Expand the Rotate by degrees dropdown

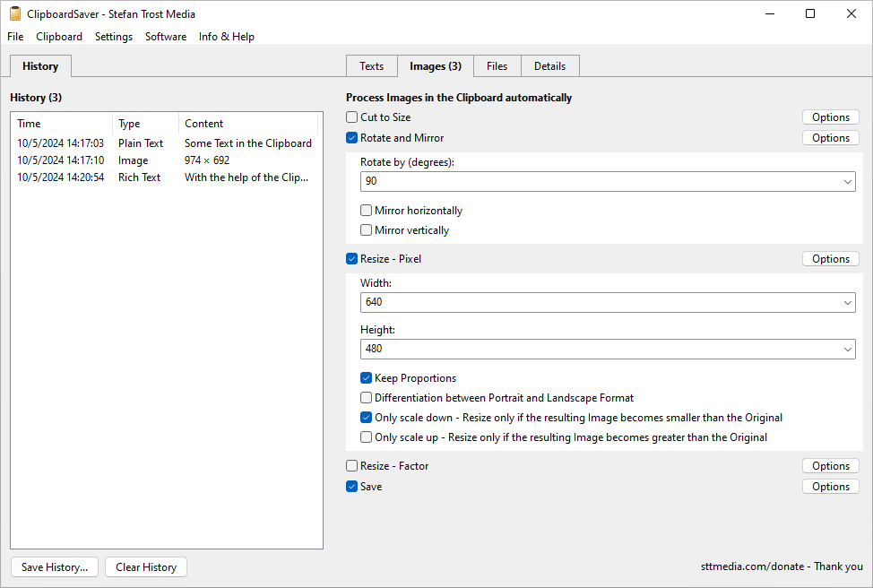click(847, 182)
